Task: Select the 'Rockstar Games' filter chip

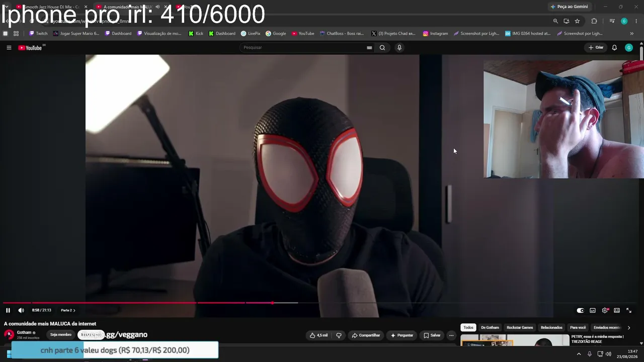Action: (520, 328)
